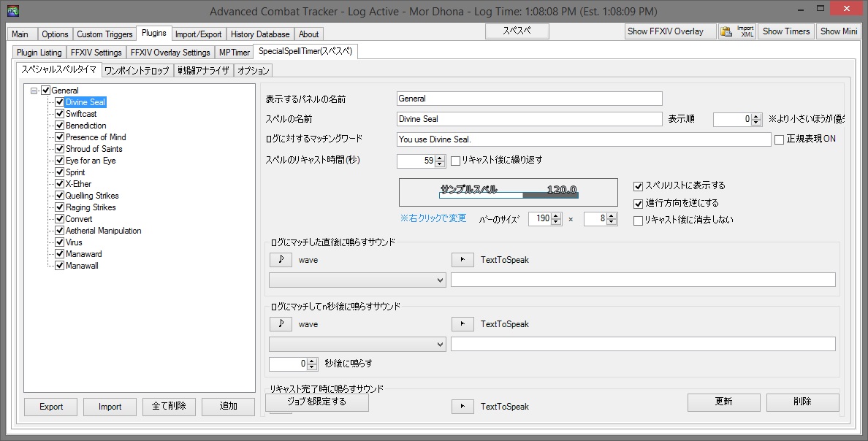Viewport: 868px width, 441px height.
Task: Toggle 進行方向を逆にする checkbox
Action: tap(639, 204)
